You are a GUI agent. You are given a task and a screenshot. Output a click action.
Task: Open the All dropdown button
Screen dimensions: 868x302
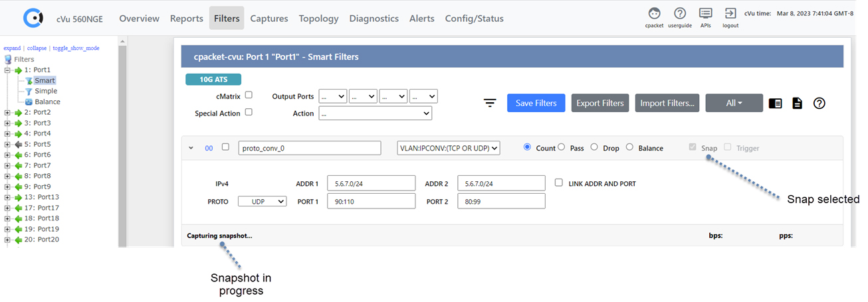pyautogui.click(x=734, y=103)
